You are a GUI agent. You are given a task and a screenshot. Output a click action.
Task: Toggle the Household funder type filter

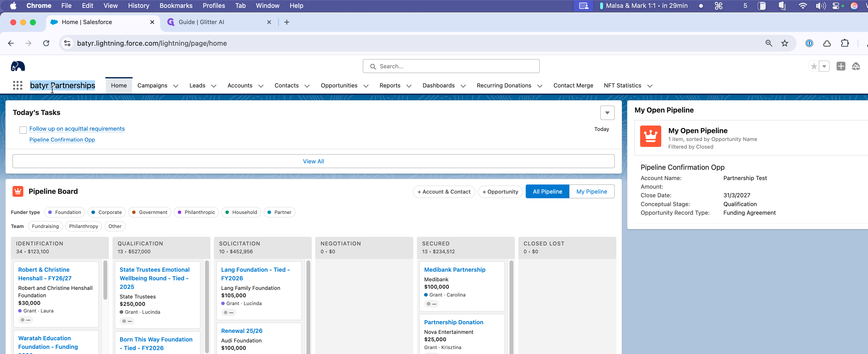[241, 212]
